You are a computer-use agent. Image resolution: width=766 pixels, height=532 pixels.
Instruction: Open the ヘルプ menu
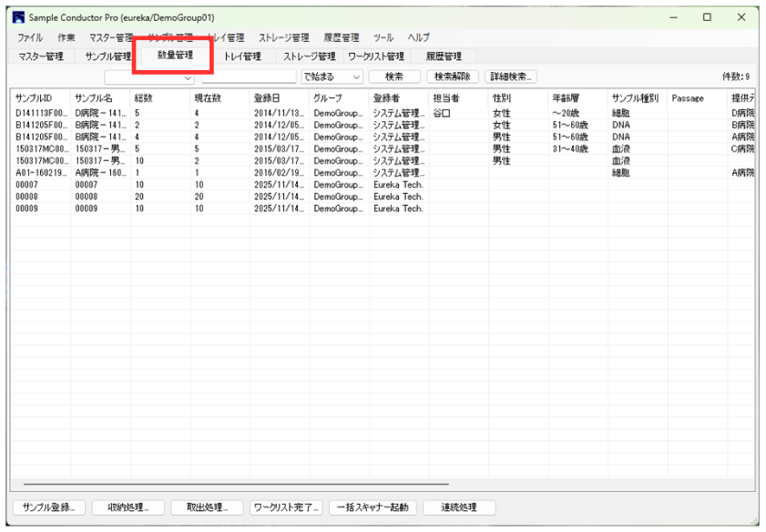pyautogui.click(x=418, y=37)
